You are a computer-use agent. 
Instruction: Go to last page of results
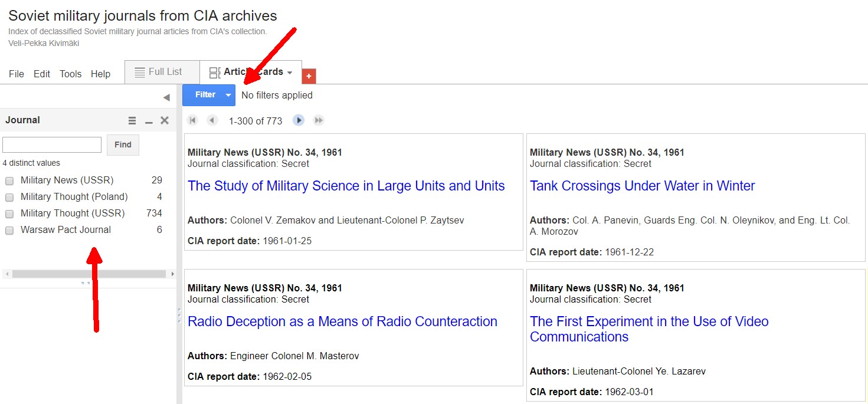319,120
